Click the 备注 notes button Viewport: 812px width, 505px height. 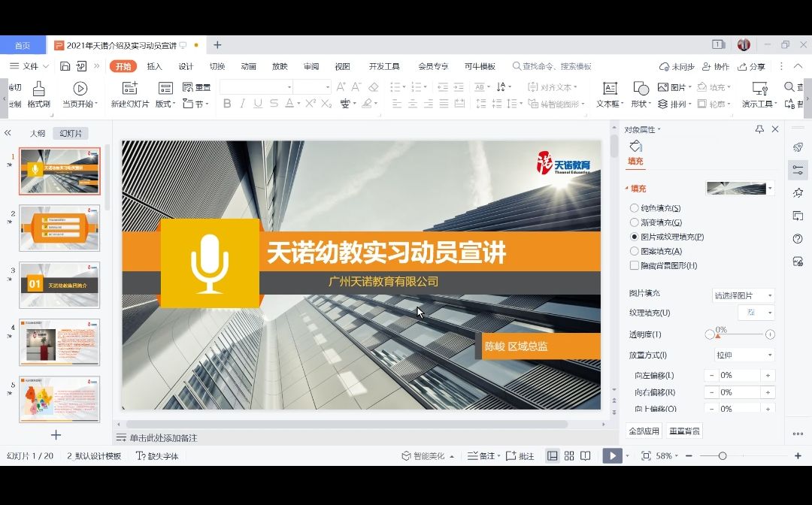[x=483, y=456]
